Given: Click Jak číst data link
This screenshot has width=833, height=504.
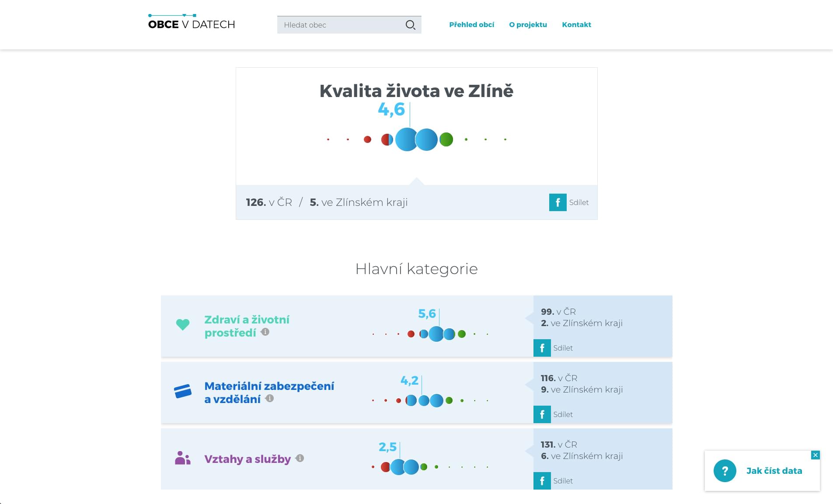Looking at the screenshot, I should click(x=774, y=471).
